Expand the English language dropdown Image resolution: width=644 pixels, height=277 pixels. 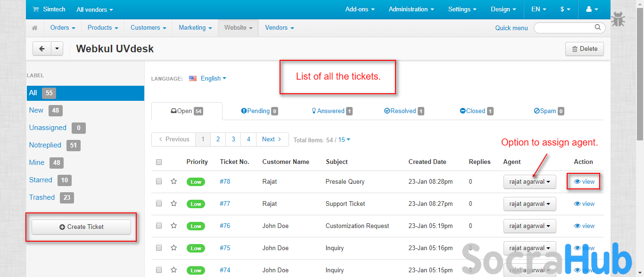coord(213,79)
